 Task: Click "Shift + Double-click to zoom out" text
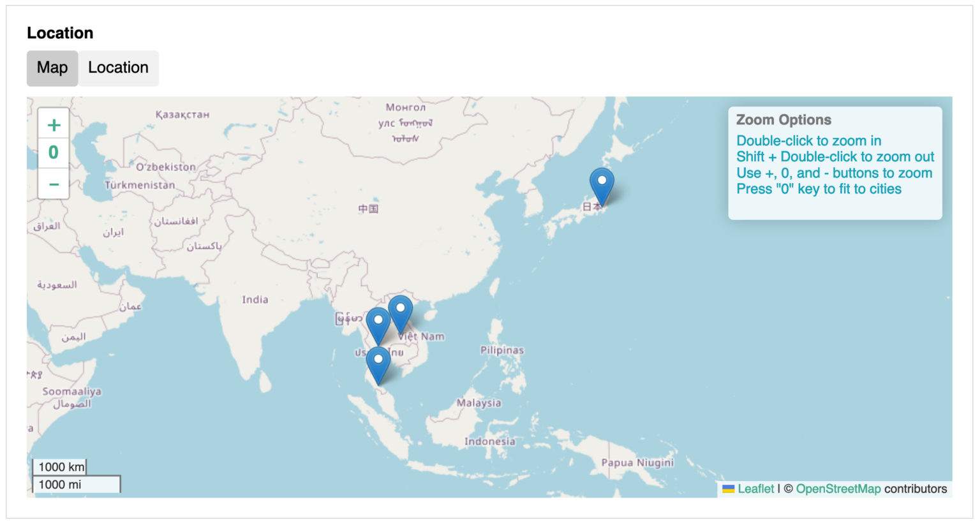pos(835,157)
